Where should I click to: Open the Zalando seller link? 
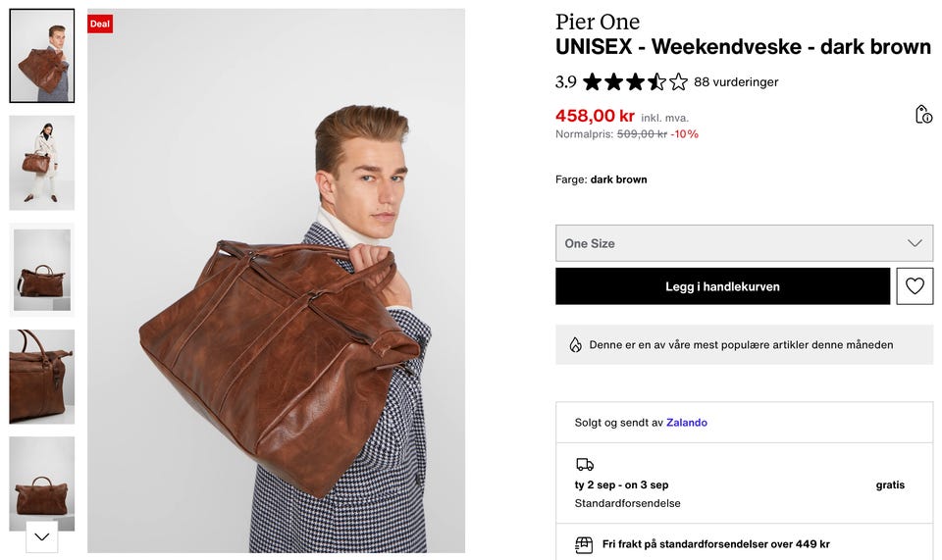687,423
